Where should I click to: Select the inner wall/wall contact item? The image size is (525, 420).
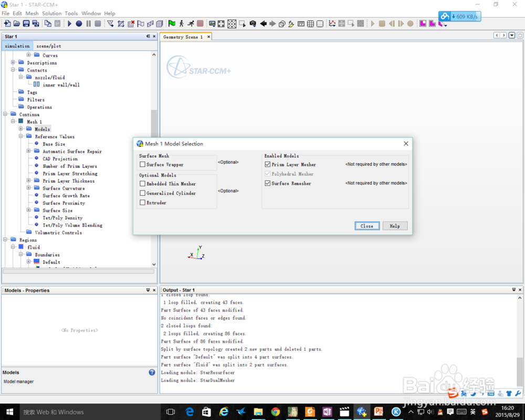(61, 85)
